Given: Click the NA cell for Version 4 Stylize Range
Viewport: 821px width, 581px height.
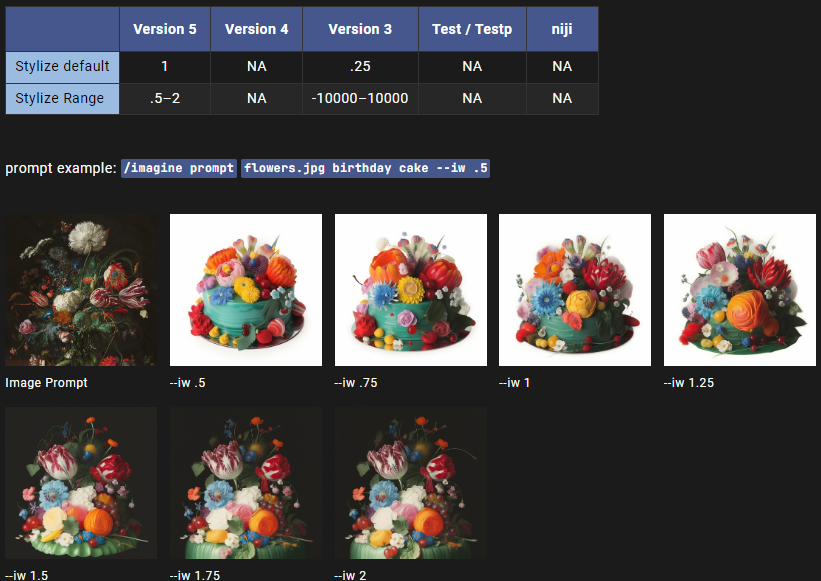Looking at the screenshot, I should (257, 98).
